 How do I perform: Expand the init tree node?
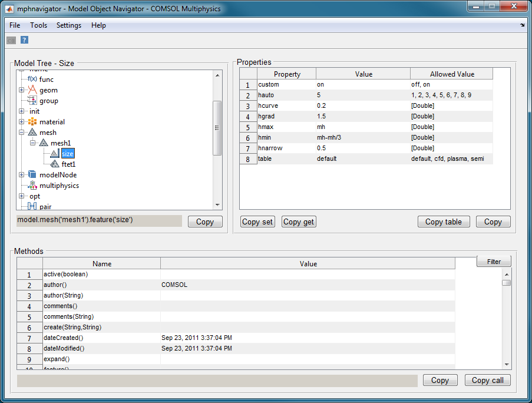click(22, 111)
